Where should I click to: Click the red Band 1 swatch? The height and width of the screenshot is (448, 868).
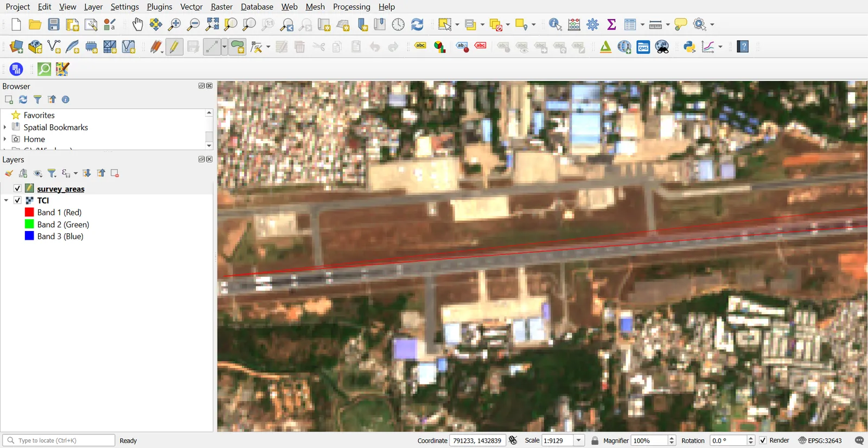click(29, 212)
